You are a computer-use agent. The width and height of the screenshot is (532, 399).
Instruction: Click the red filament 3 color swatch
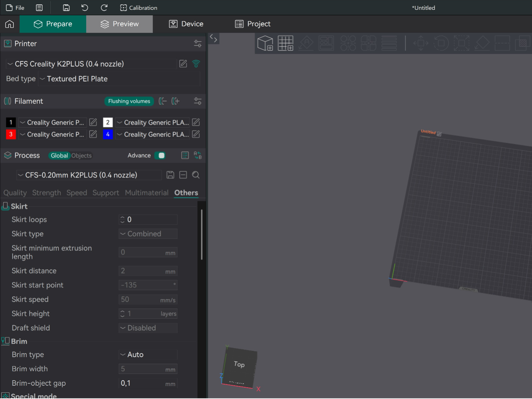11,134
